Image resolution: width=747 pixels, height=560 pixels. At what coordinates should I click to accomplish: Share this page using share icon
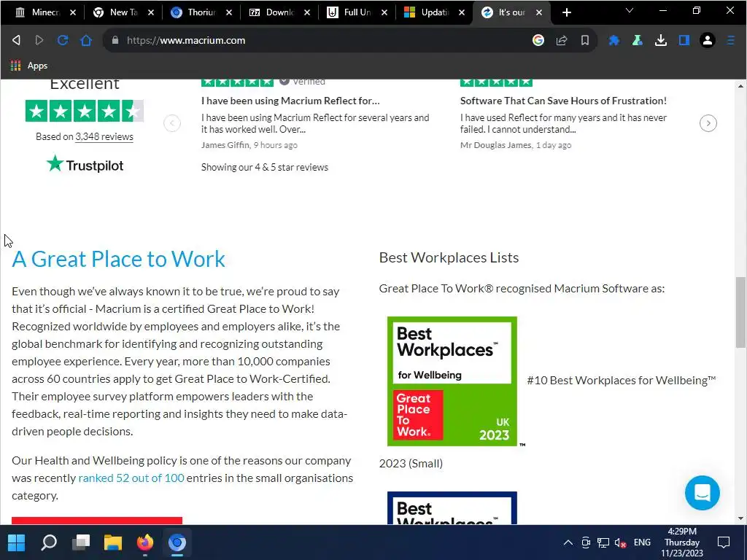[562, 41]
